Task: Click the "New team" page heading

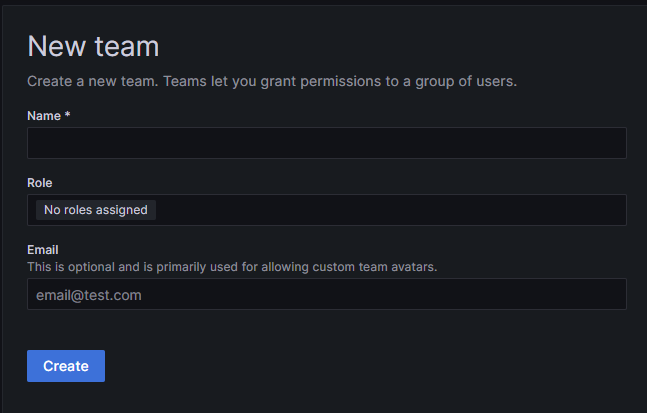Action: tap(93, 46)
